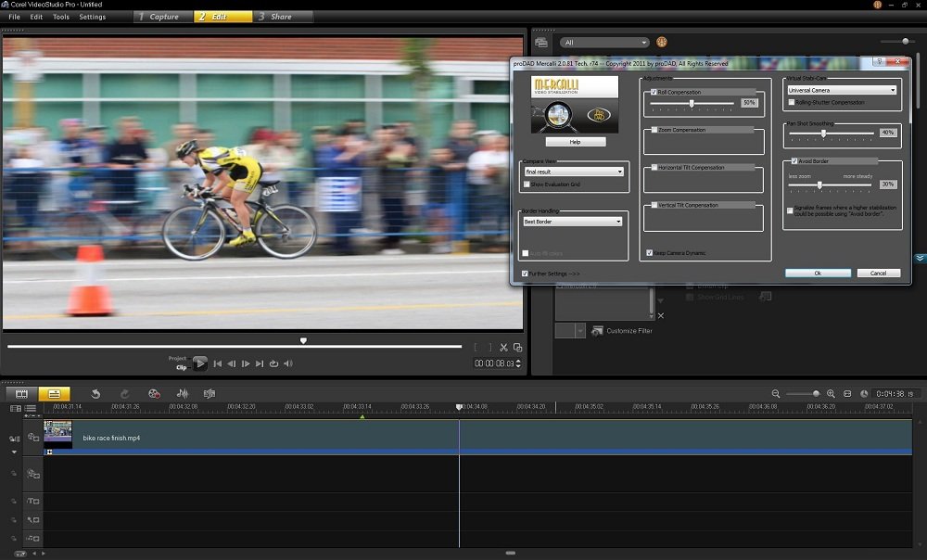Uncheck Keep Camera Dynamic
Image resolution: width=927 pixels, height=560 pixels.
tap(649, 252)
